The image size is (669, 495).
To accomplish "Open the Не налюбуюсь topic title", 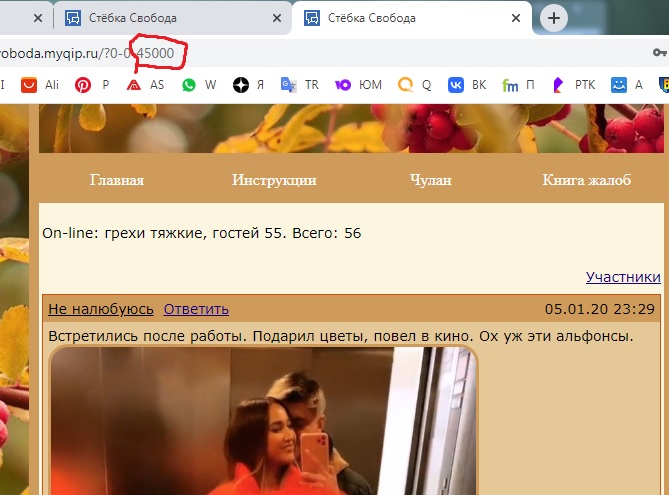I will [x=101, y=309].
